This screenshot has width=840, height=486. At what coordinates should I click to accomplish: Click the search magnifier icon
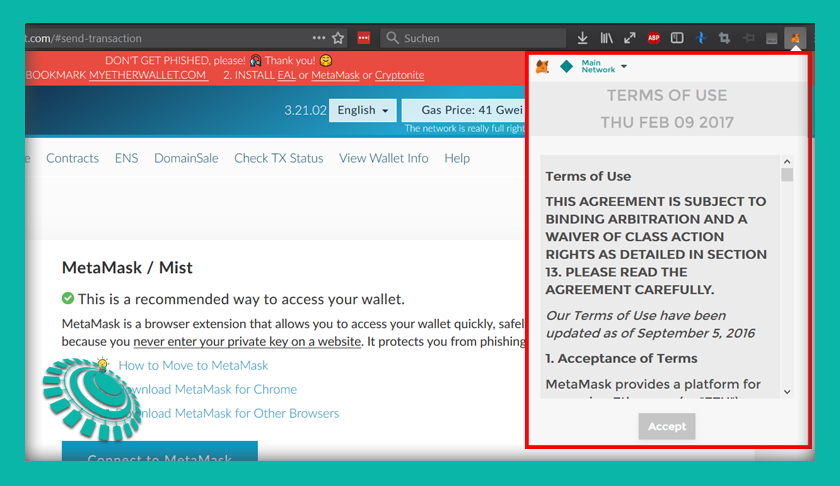click(392, 38)
